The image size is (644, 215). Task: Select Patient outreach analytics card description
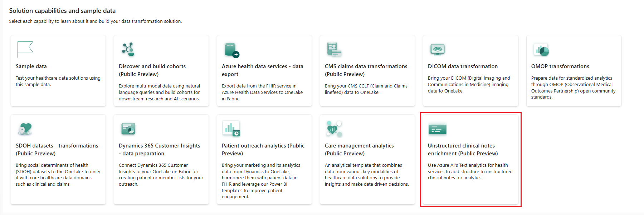(261, 181)
